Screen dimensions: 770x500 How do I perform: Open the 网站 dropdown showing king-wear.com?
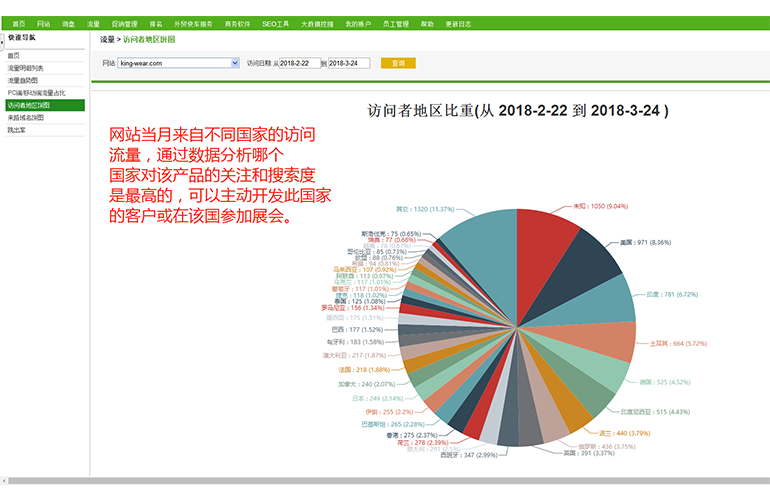point(178,63)
